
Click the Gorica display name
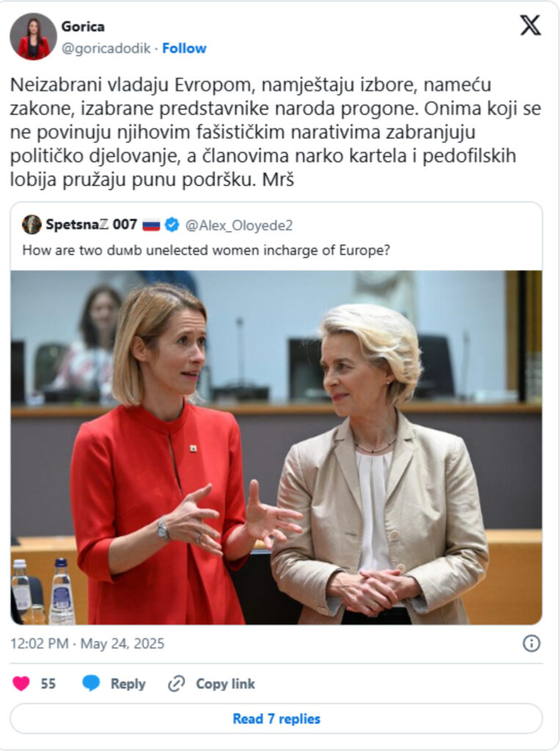click(x=83, y=26)
